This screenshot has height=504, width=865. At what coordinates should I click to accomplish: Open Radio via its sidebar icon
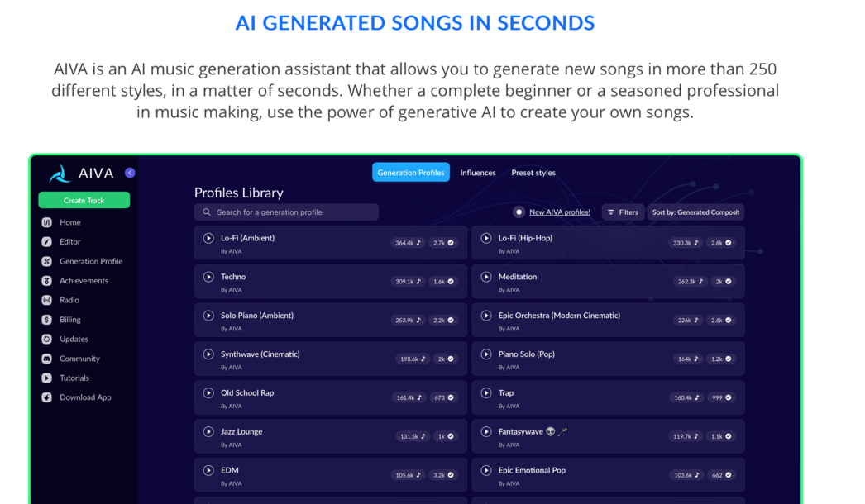(x=45, y=300)
